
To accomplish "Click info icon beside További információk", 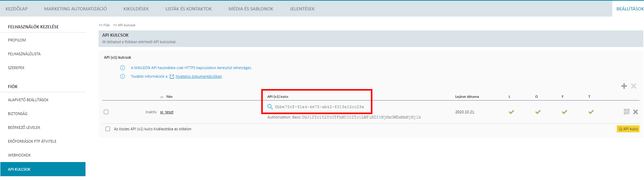I will [x=122, y=76].
